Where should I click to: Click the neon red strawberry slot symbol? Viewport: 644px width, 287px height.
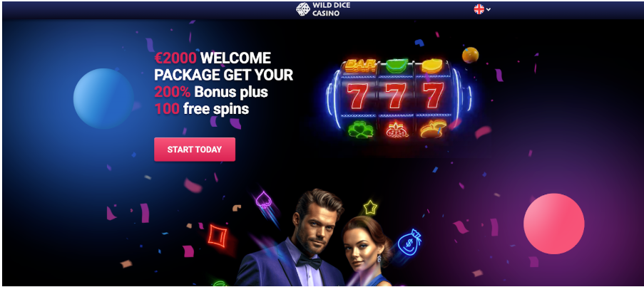tap(397, 130)
